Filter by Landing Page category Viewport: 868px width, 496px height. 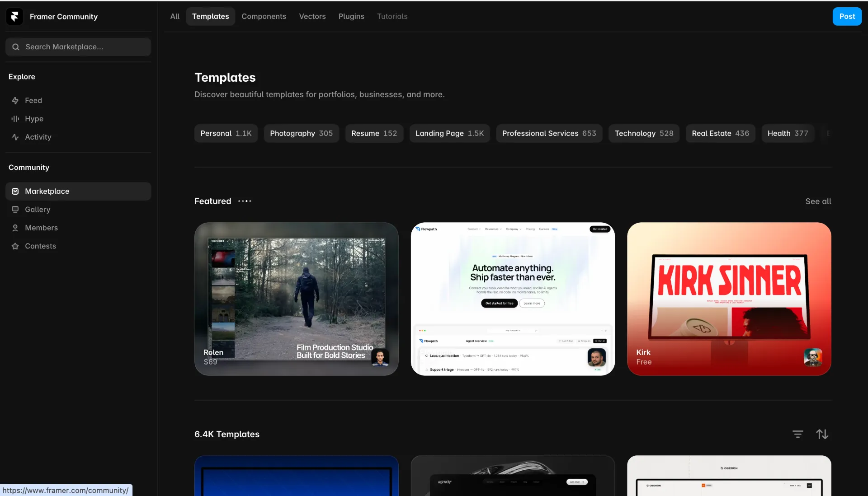(450, 133)
